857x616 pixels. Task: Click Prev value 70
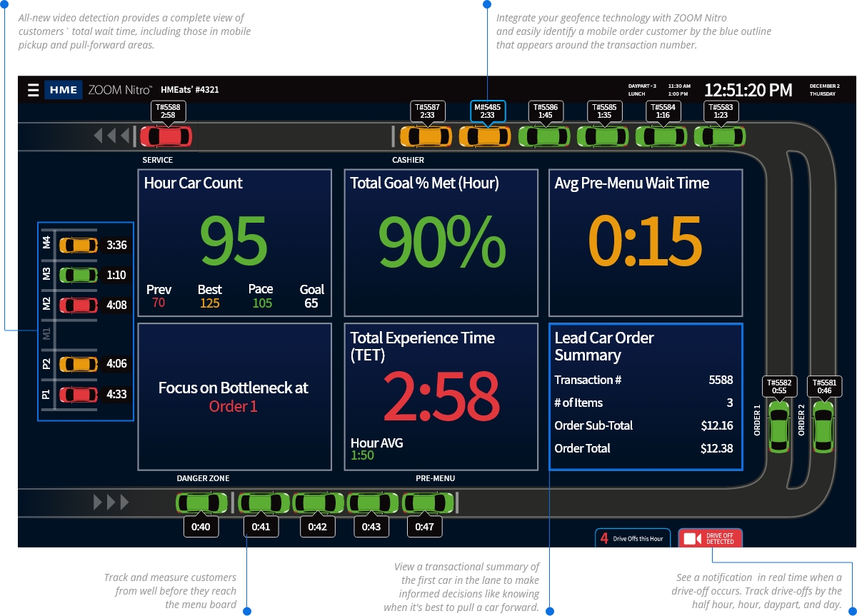coord(159,303)
